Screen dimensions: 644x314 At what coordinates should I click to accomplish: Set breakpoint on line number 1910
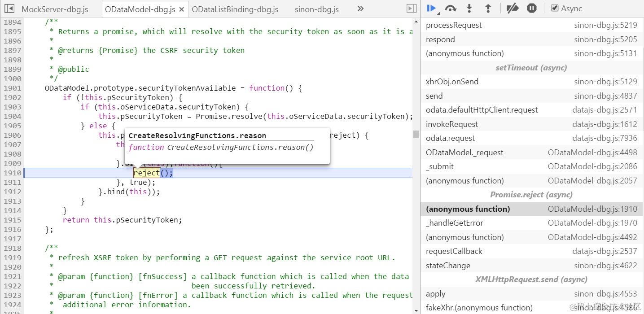(13, 173)
